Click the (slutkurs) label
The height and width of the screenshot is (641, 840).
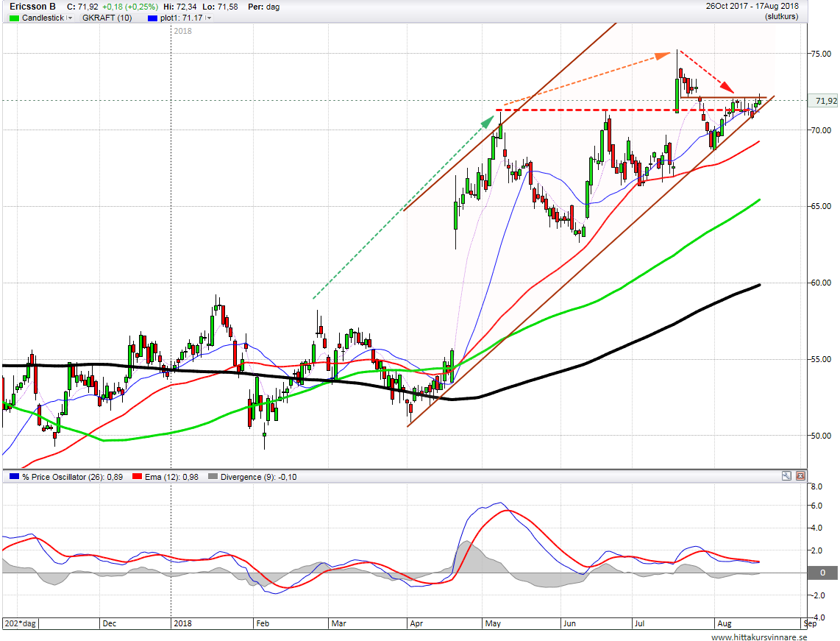782,17
